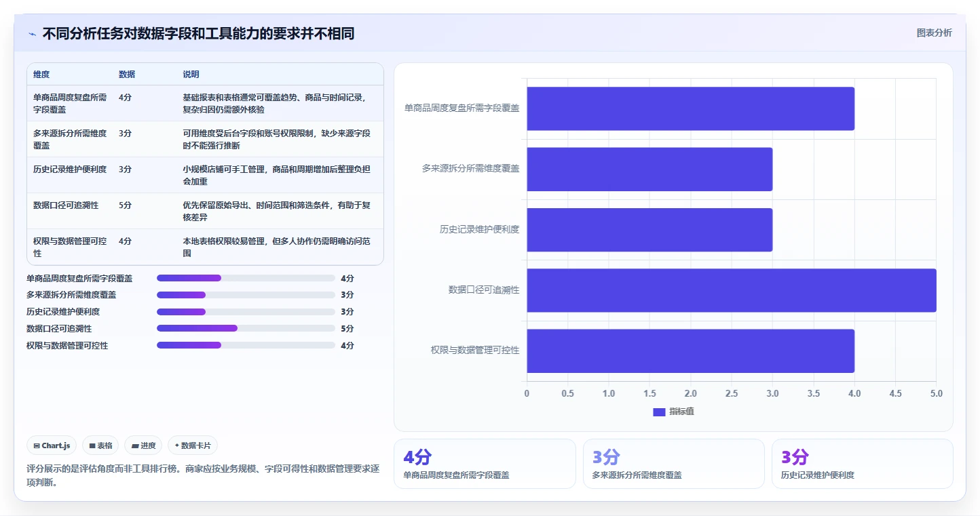Click the 历史记录维护便利度 progress bar
This screenshot has height=516, width=980.
[246, 312]
